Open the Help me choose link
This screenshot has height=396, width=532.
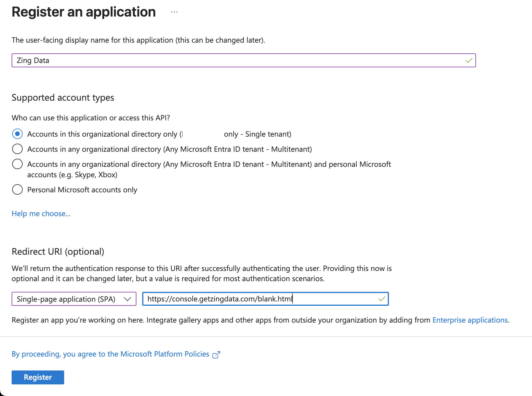click(x=41, y=214)
